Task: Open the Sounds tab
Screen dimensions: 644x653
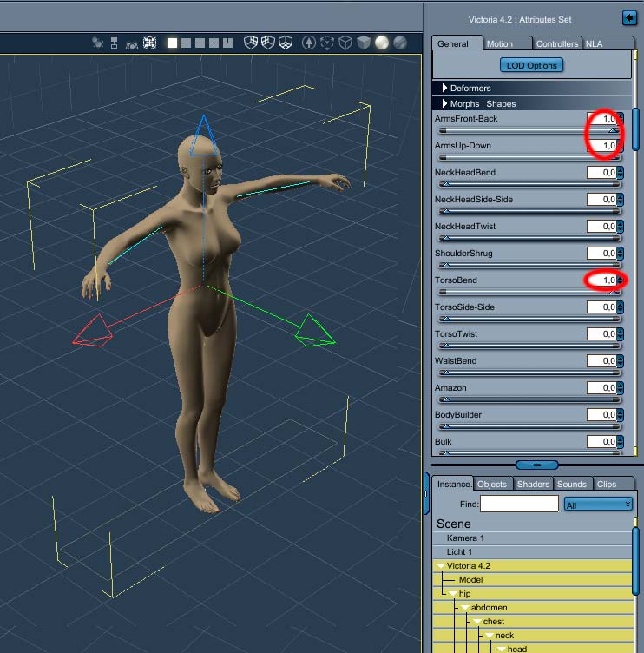Action: click(x=572, y=485)
